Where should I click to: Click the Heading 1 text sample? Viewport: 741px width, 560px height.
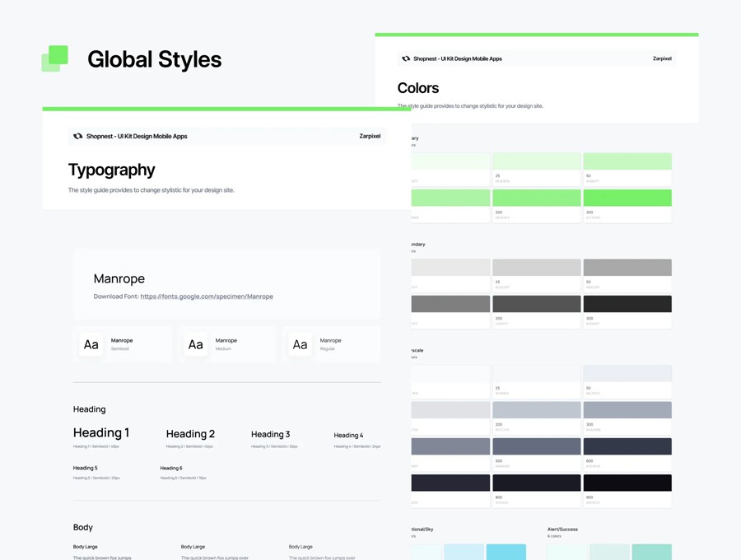click(101, 433)
